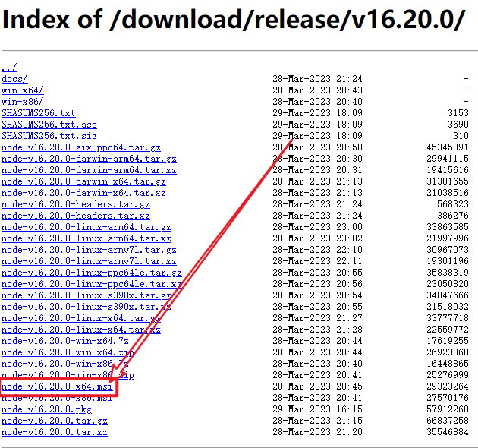Select node-v16.20.0-linux-armv7l.tar.gz link
The image size is (478, 448).
tap(88, 250)
